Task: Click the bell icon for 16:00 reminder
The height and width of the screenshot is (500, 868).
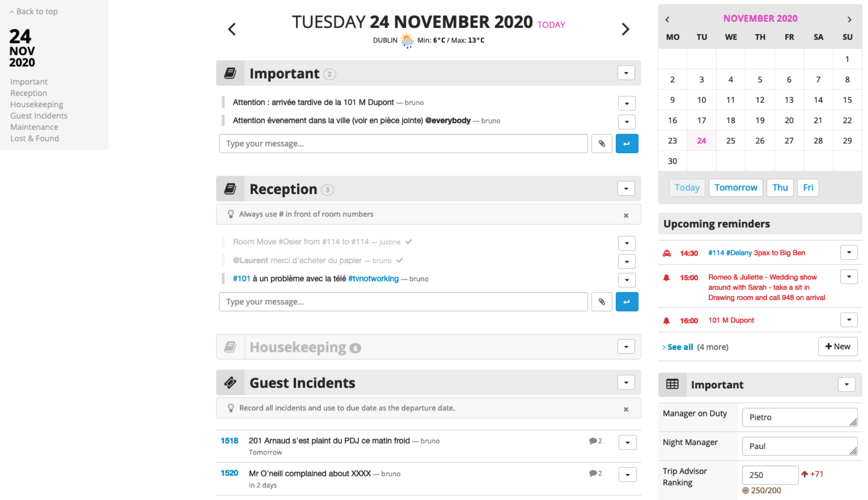Action: (x=667, y=320)
